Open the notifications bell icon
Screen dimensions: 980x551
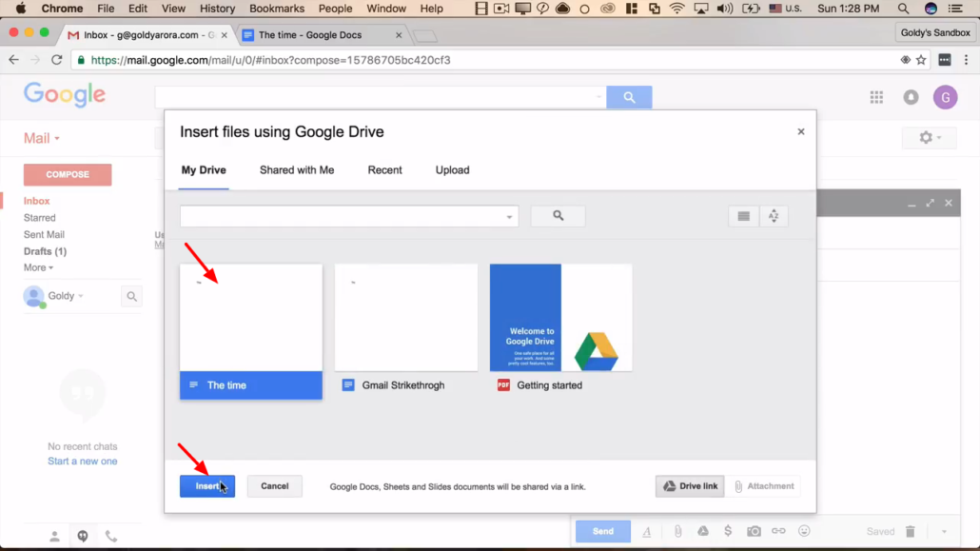911,97
